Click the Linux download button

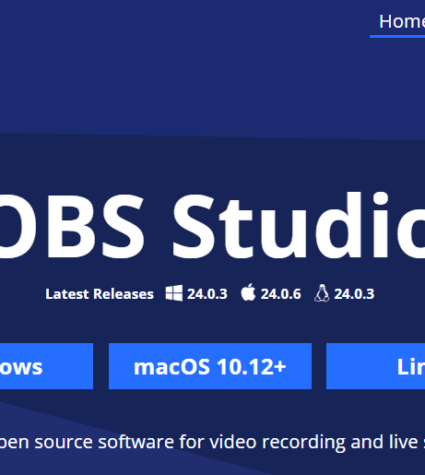375,366
